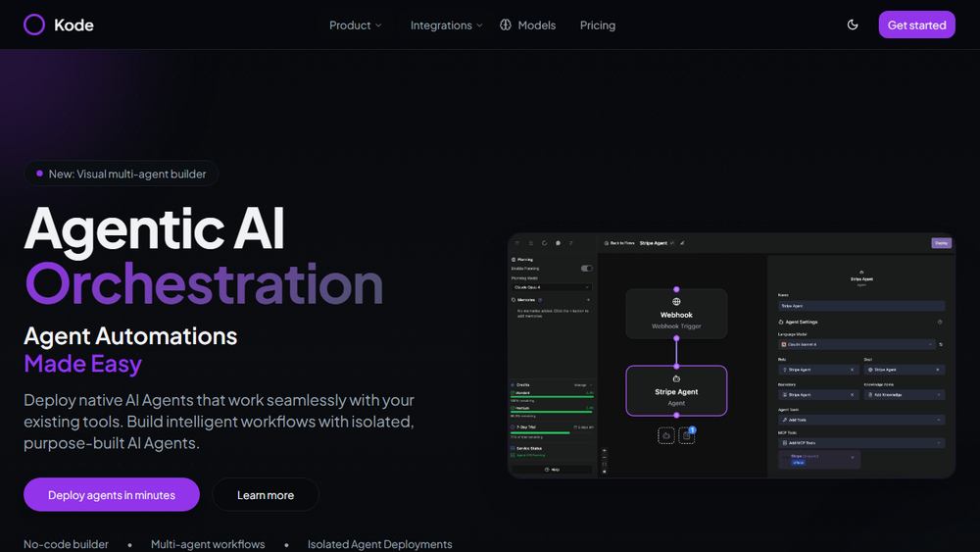This screenshot has width=980, height=552.
Task: Remove the Goal Stripe Agent with X
Action: click(x=938, y=370)
